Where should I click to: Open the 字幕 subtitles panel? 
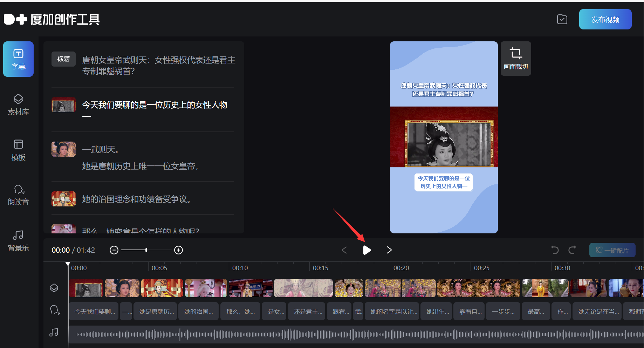(18, 59)
